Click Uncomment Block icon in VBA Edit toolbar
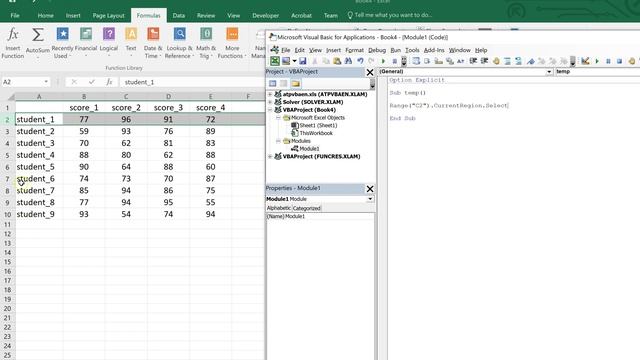The width and height of the screenshot is (640, 360). (x=518, y=61)
